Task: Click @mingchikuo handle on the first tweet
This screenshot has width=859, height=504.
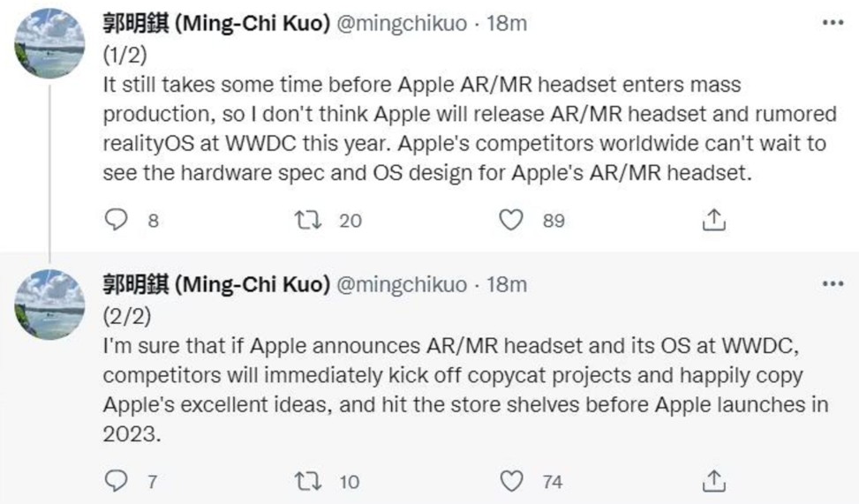Action: click(x=403, y=24)
